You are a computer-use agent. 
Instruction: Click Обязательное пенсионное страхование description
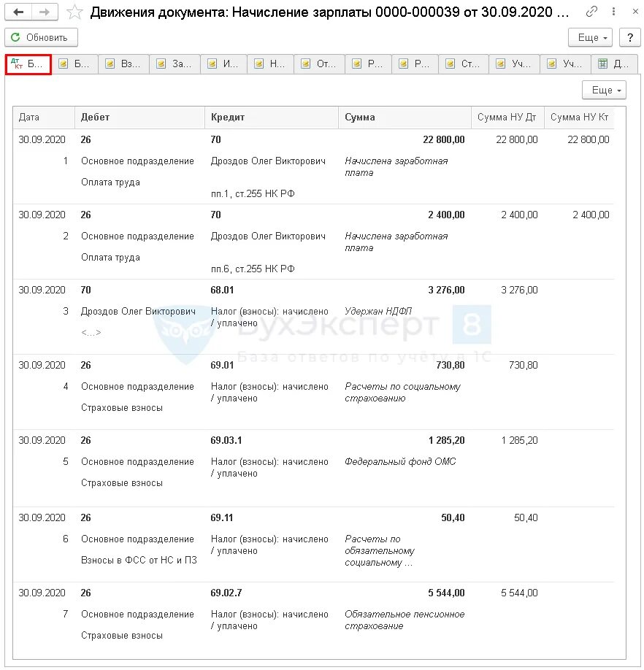405,620
